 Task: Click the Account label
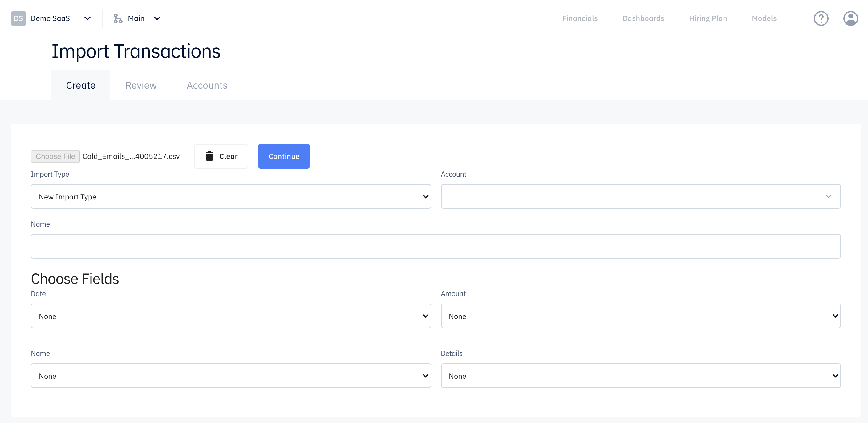tap(453, 174)
